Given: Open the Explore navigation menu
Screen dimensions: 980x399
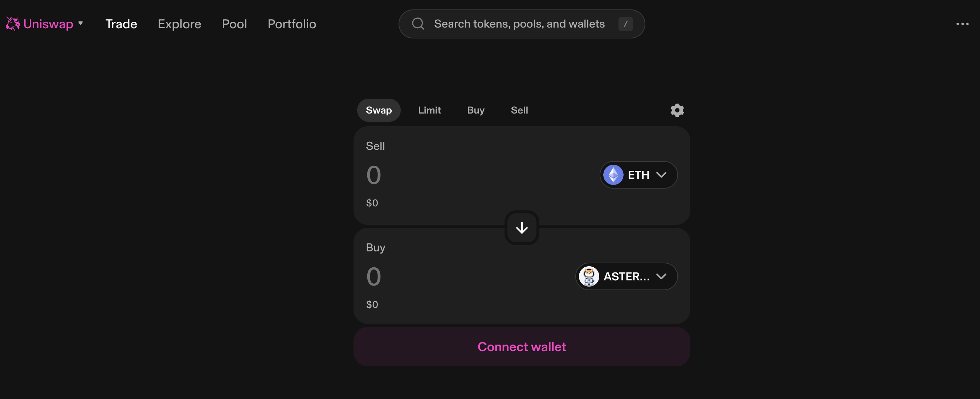Looking at the screenshot, I should pos(179,24).
